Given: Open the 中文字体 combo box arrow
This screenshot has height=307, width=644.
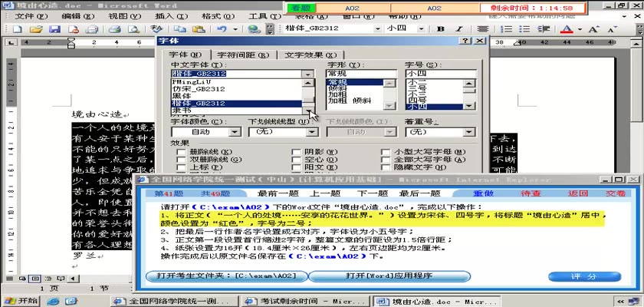Looking at the screenshot, I should pos(307,74).
